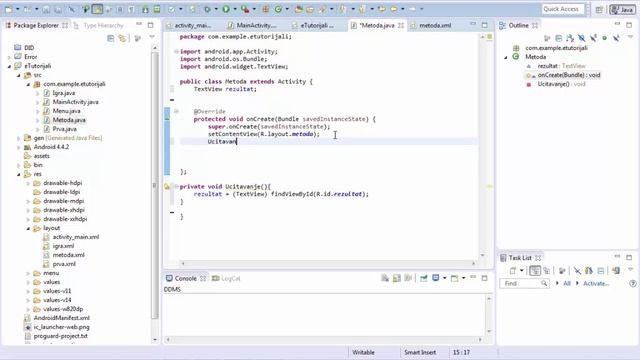Collapse all in Package Explorer toolbar
Screen dimensions: 640x360
pyautogui.click(x=111, y=38)
